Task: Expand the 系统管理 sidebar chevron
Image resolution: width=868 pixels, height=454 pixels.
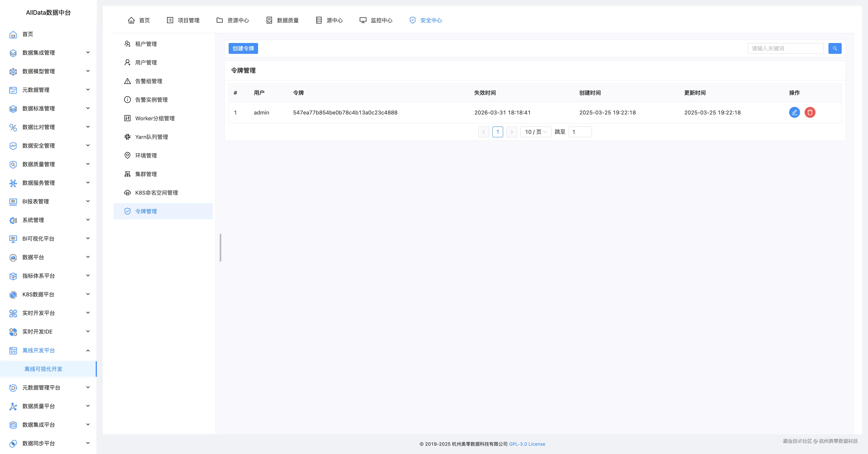Action: 88,220
